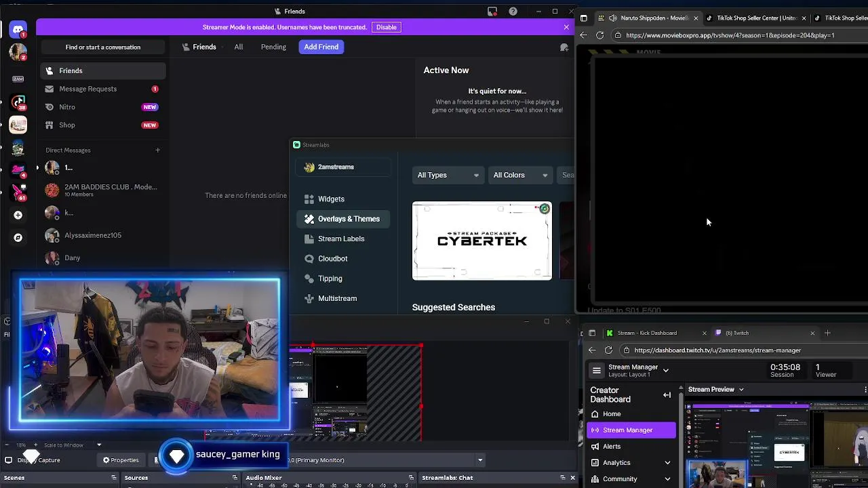Expand the All Colors filter dropdown

click(520, 175)
